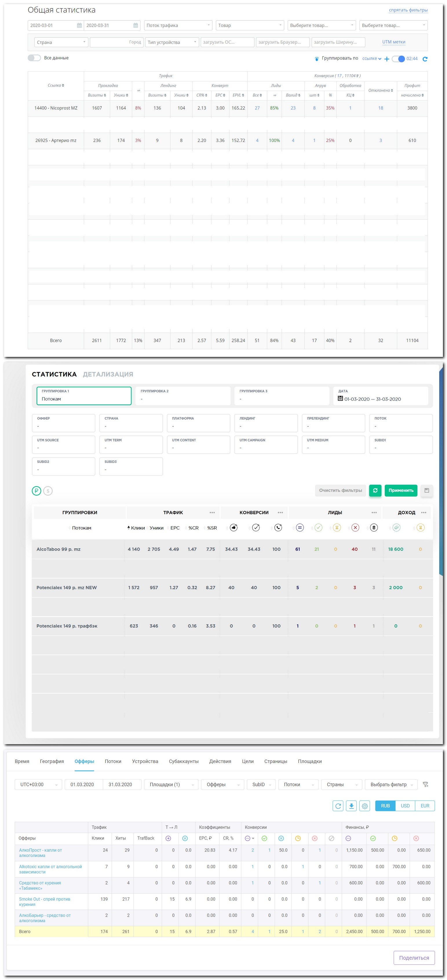The height and width of the screenshot is (980, 447).
Task: Open the ТРАФИК column options ellipsis
Action: pyautogui.click(x=212, y=512)
